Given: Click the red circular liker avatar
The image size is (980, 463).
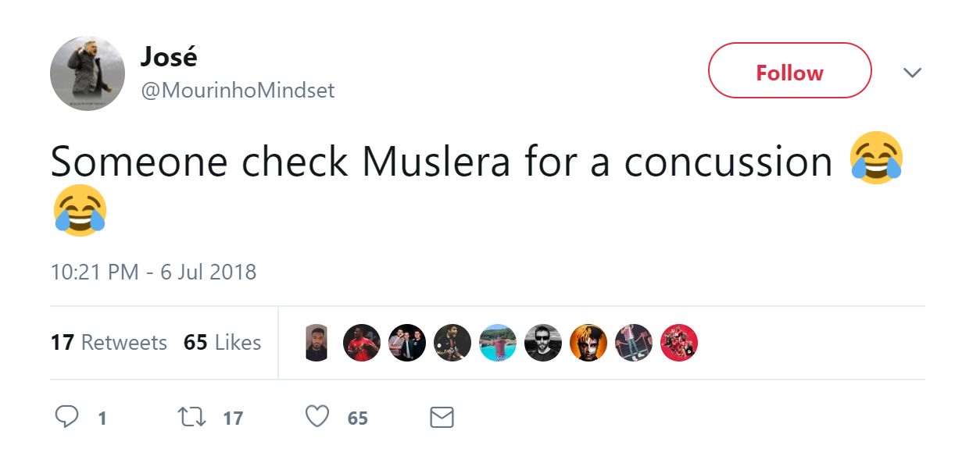Looking at the screenshot, I should point(679,342).
